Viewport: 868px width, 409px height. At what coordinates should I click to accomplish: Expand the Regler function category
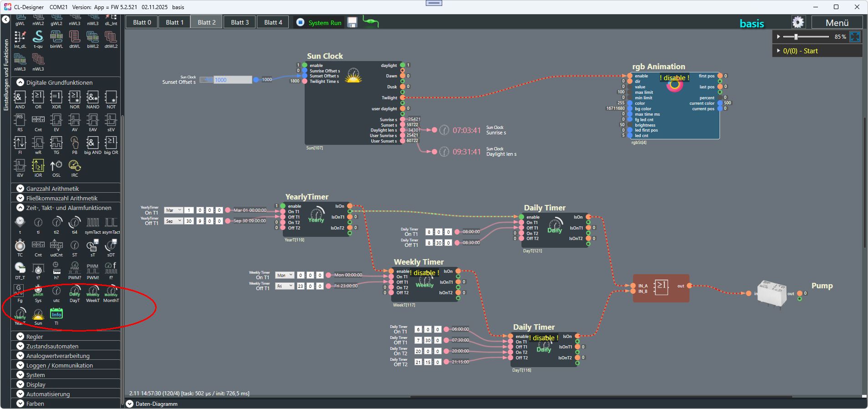pyautogui.click(x=20, y=337)
